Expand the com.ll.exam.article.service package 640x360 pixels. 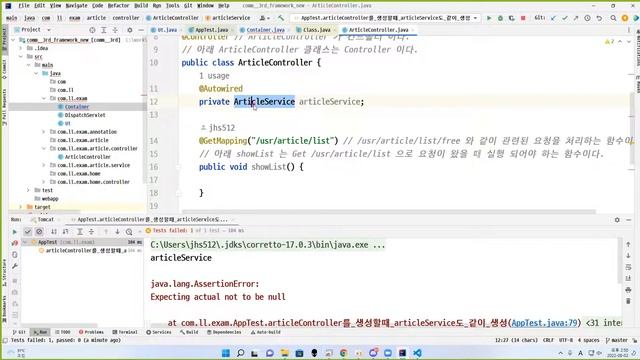pos(44,165)
